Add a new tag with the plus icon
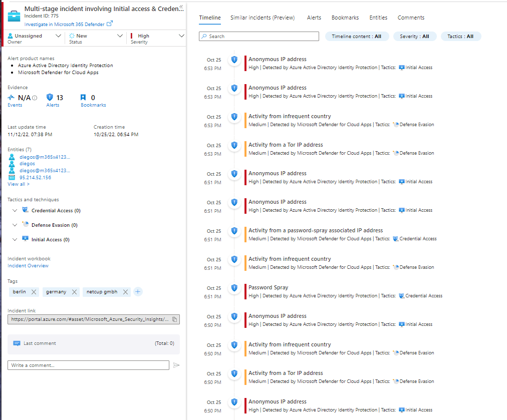 coord(138,291)
